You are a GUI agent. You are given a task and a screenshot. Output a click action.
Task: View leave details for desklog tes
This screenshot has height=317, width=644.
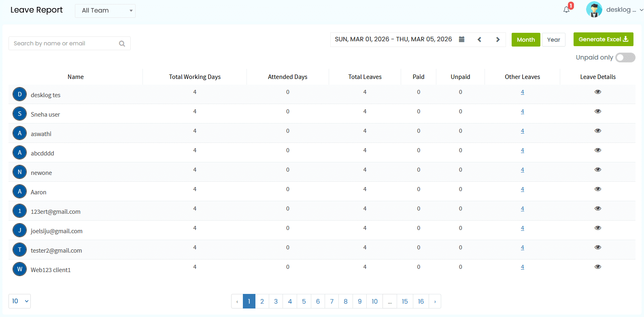pos(598,92)
